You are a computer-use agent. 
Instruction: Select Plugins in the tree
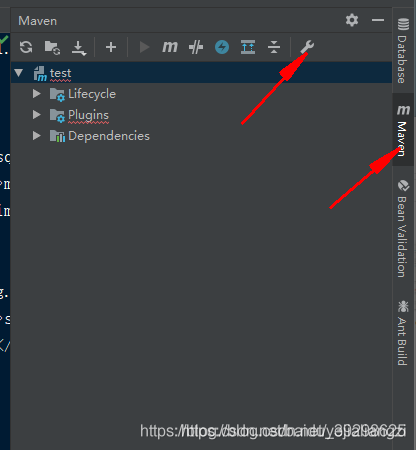click(88, 115)
